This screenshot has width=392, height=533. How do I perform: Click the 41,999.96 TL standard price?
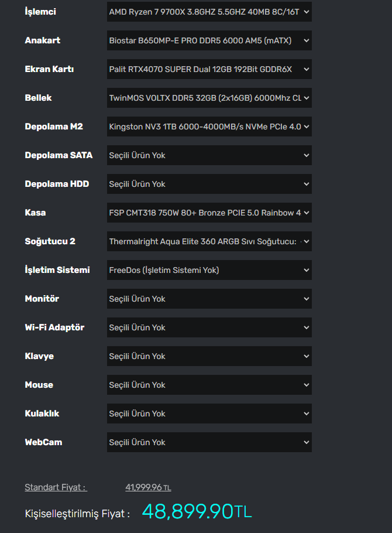pyautogui.click(x=148, y=487)
